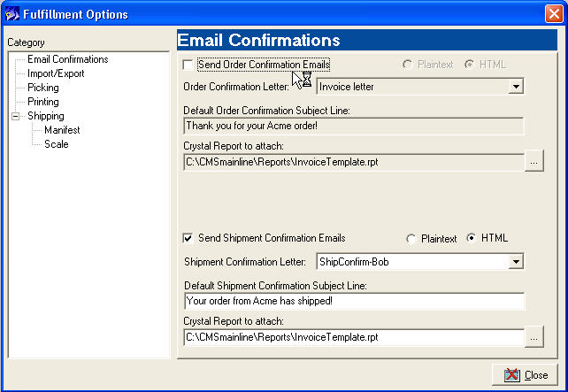The width and height of the screenshot is (568, 392).
Task: Open the Picking category
Action: point(43,88)
